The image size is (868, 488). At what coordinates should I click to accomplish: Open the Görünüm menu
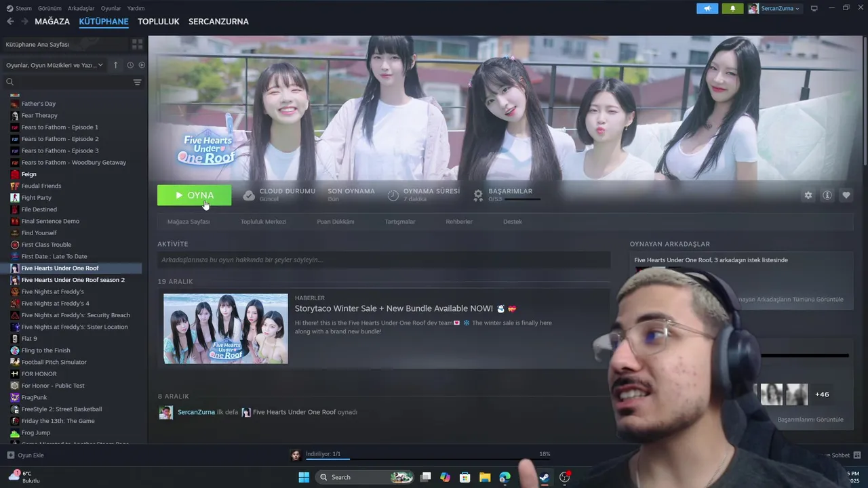[50, 8]
